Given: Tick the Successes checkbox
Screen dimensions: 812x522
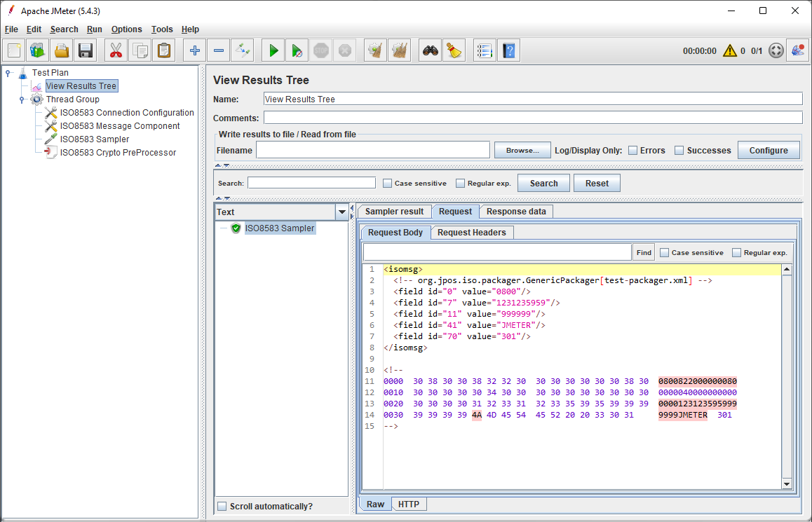Looking at the screenshot, I should [679, 151].
